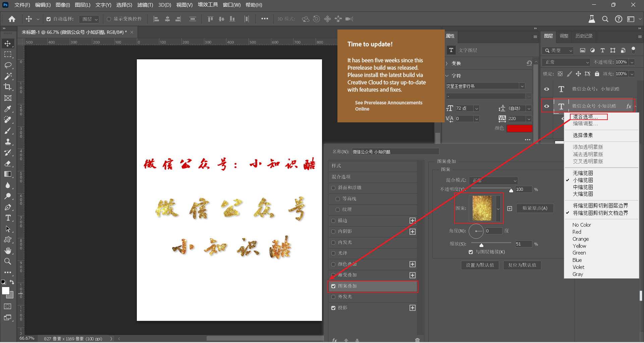Click the 缩放 scale slider handle
Image resolution: width=644 pixels, height=343 pixels.
click(x=481, y=245)
